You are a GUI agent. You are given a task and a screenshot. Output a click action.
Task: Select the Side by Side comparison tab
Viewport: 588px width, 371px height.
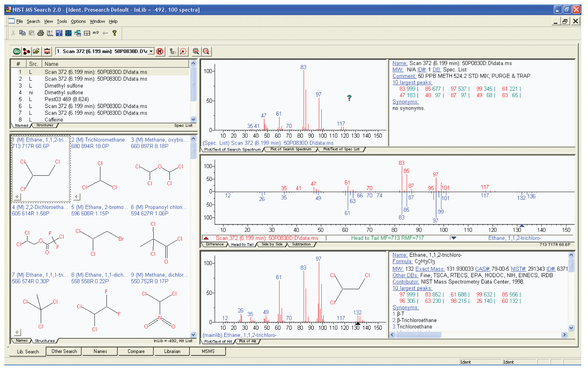click(x=272, y=245)
